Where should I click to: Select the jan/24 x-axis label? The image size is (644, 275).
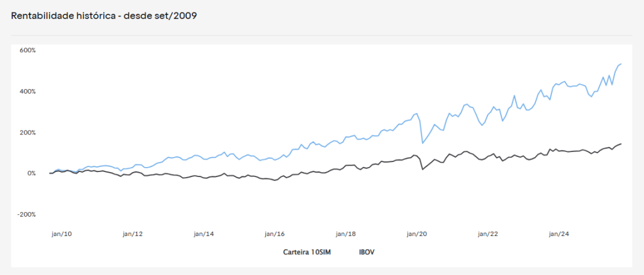(559, 234)
